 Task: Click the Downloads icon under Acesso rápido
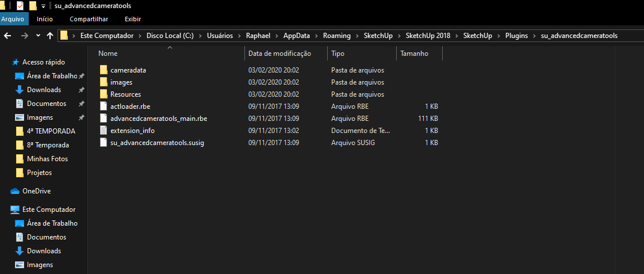click(x=20, y=90)
